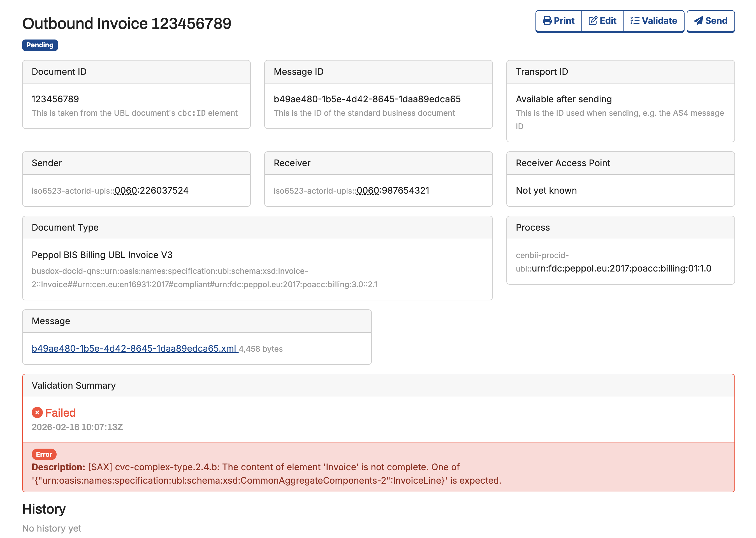
Task: Click the sender ID 226037524
Action: click(x=164, y=191)
